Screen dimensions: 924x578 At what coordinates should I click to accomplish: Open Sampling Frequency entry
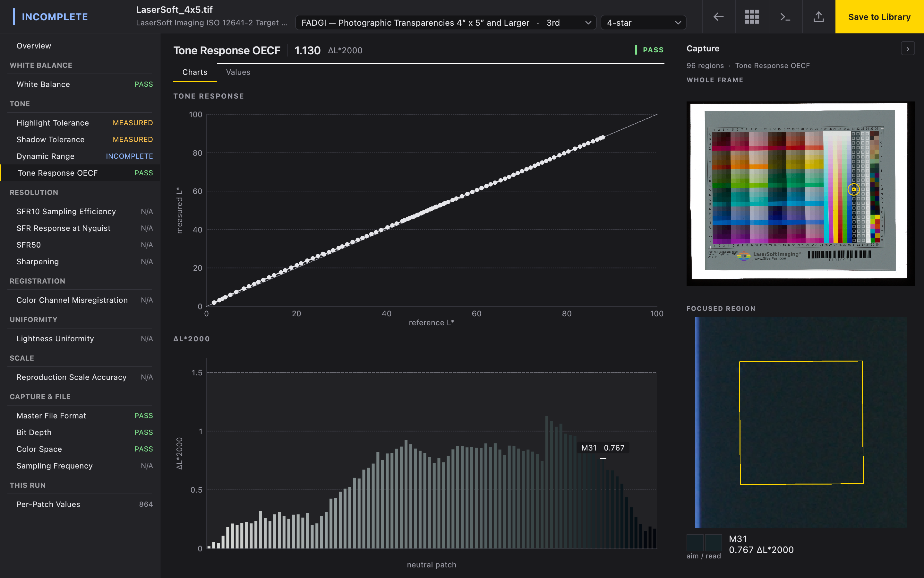pyautogui.click(x=80, y=466)
